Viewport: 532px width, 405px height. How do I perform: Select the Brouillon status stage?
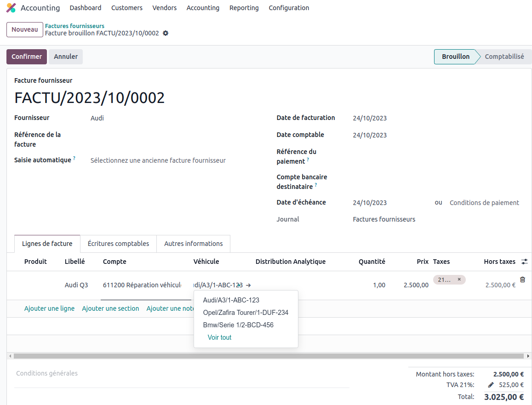click(x=456, y=57)
